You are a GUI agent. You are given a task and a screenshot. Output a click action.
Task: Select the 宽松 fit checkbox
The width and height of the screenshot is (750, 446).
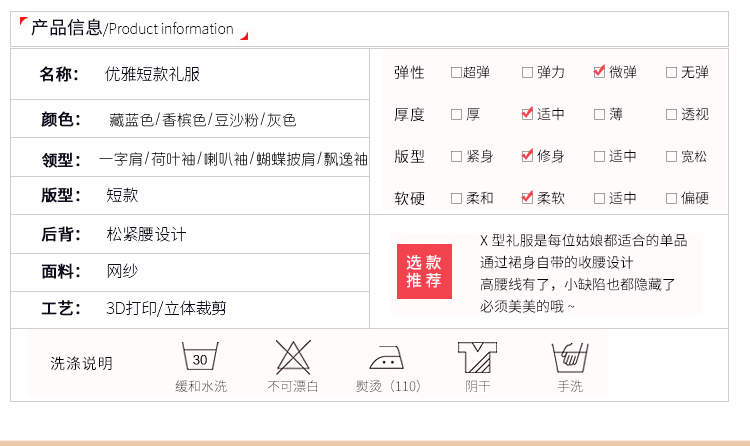[x=671, y=156]
